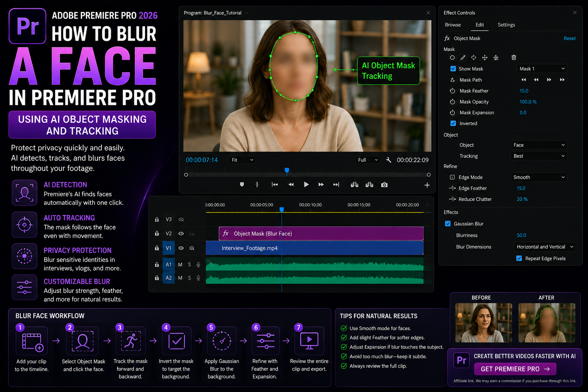Toggle Mask Feather stopwatch animation
This screenshot has height=392, width=588.
452,91
